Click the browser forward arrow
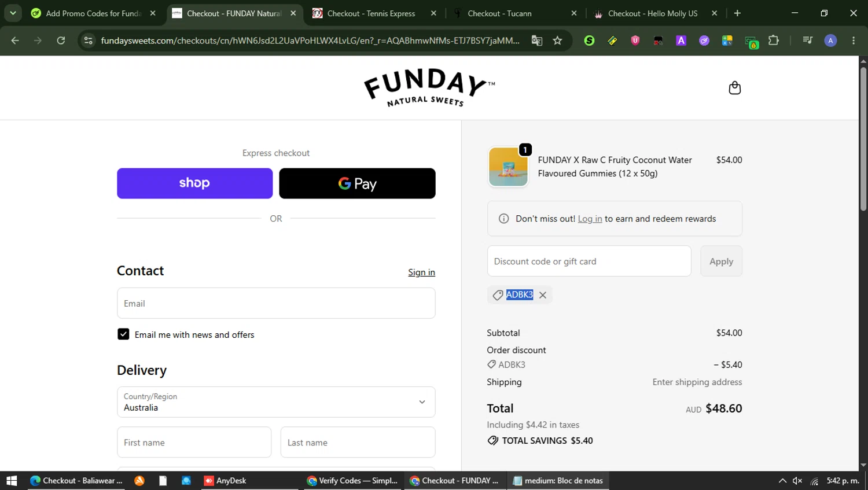 [38, 40]
